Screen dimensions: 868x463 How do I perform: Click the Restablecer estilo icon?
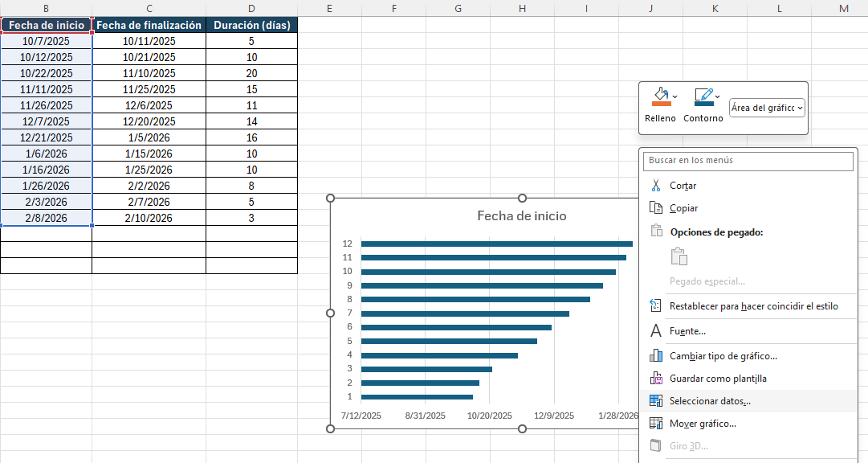(x=655, y=306)
